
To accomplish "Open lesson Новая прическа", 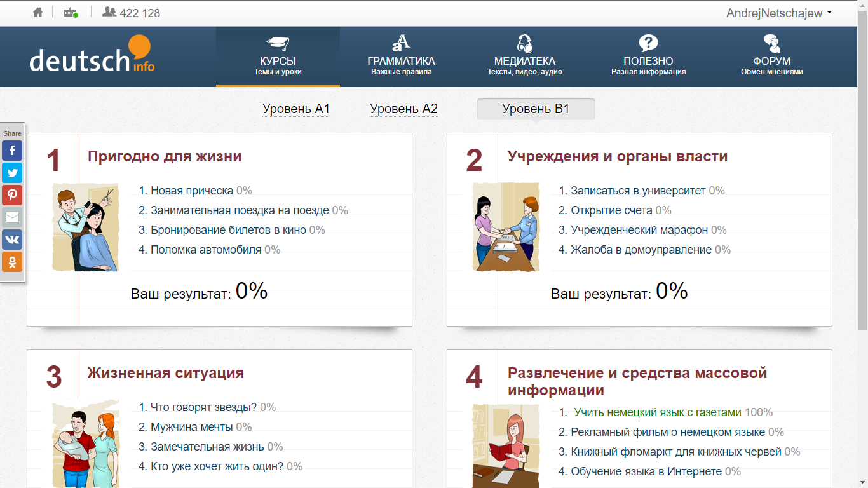I will [191, 190].
